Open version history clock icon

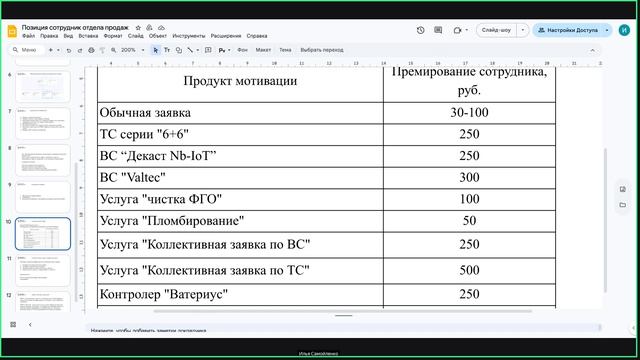tap(420, 30)
